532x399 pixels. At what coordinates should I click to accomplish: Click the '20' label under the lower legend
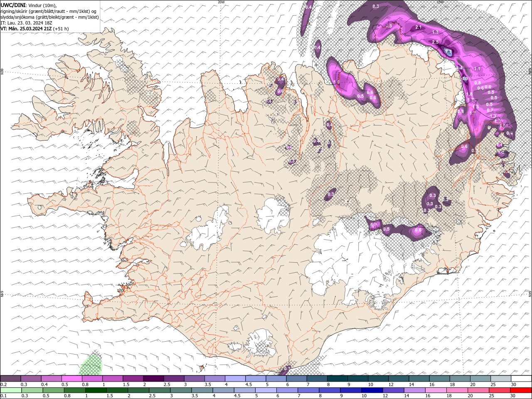(470, 396)
